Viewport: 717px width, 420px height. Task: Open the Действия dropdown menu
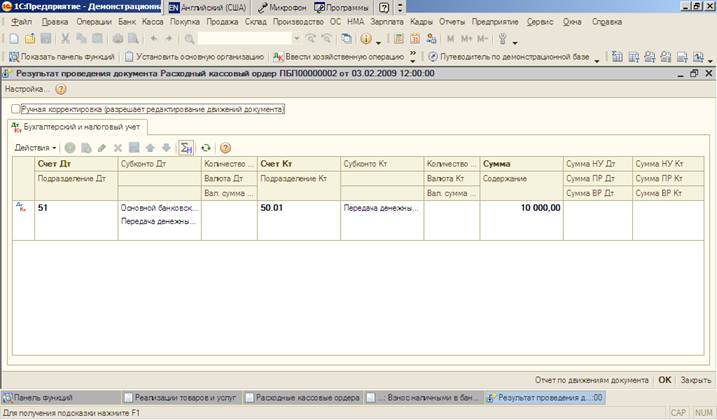35,148
